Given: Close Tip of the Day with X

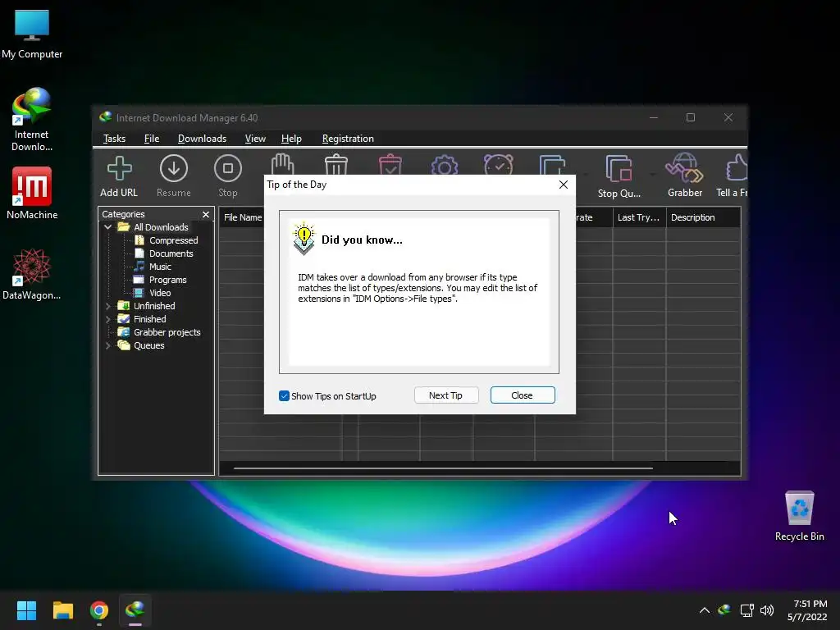Looking at the screenshot, I should tap(563, 185).
